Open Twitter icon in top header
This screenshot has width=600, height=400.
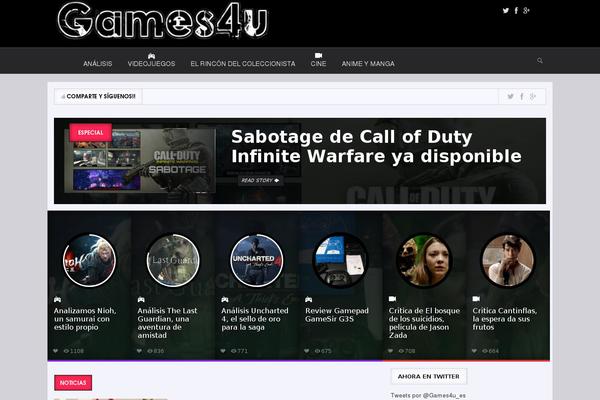click(x=505, y=11)
